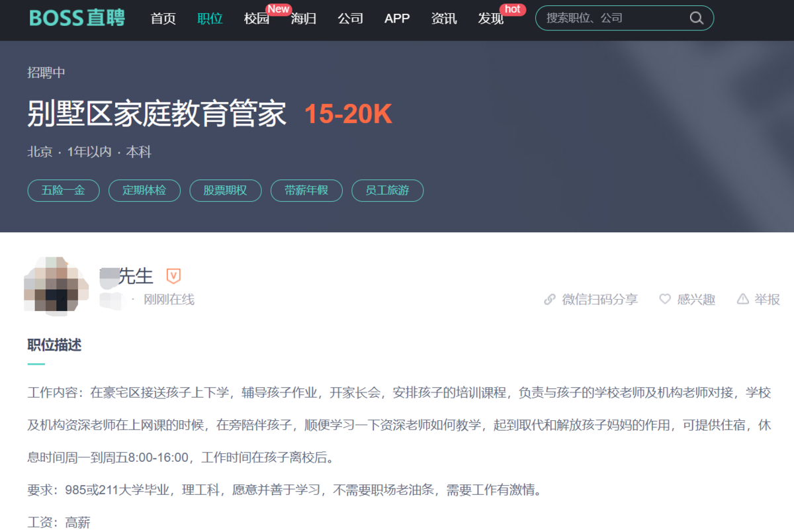
Task: Open the 首页 home menu item
Action: 163,19
